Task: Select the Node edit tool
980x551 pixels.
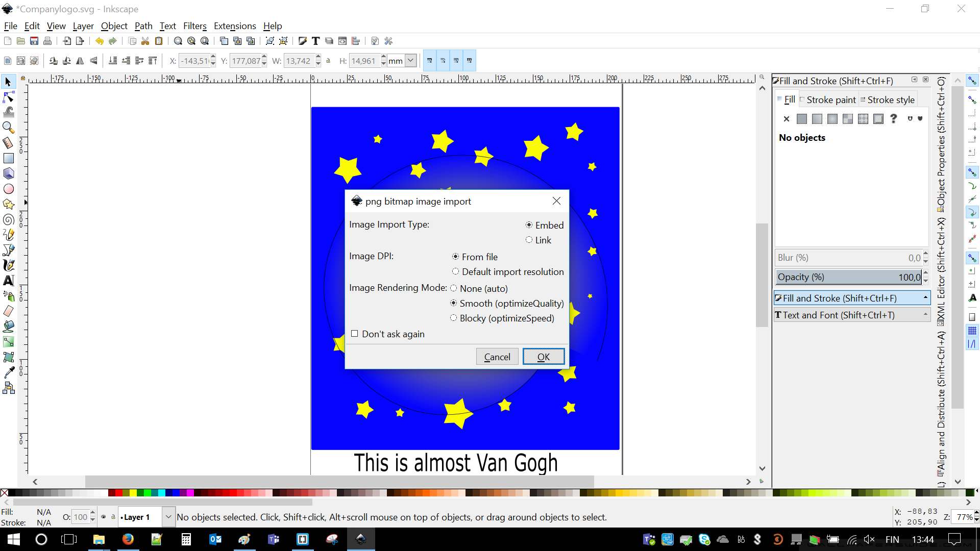Action: click(9, 97)
